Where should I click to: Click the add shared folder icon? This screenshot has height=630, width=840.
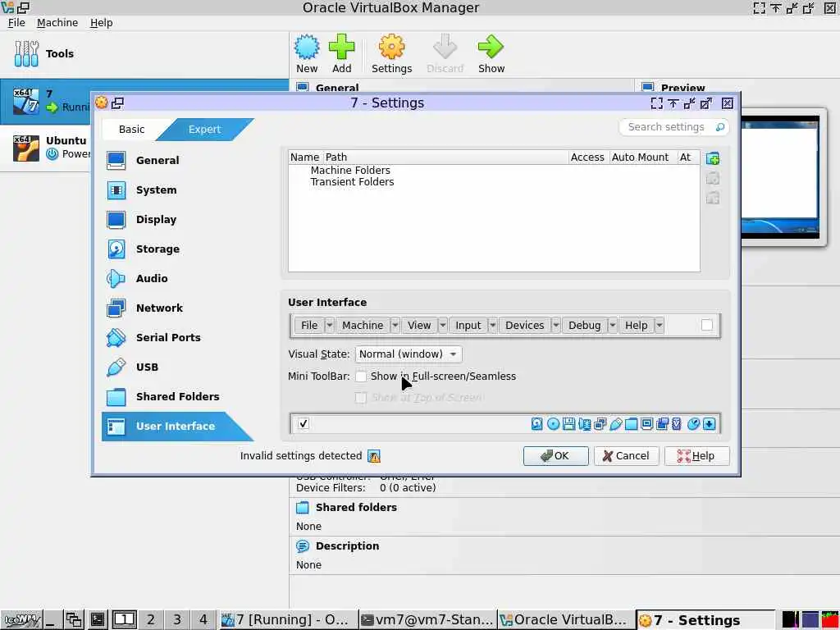pos(713,158)
